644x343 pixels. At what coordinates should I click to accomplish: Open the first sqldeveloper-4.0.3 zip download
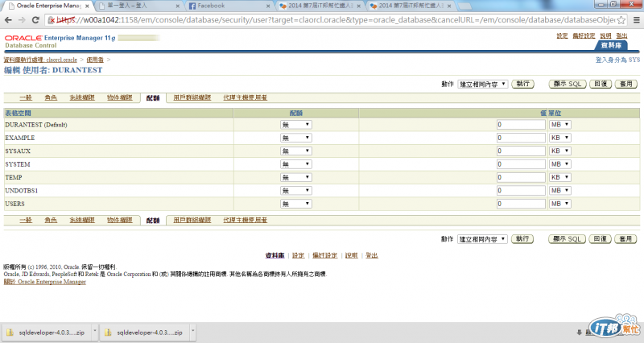[46, 333]
